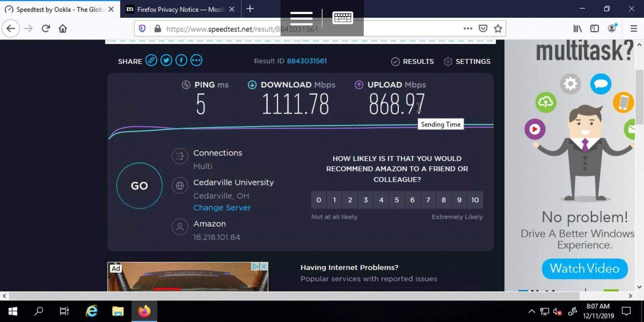Rate recommendation score 3
Viewport: 644px width, 322px height.
[x=366, y=200]
